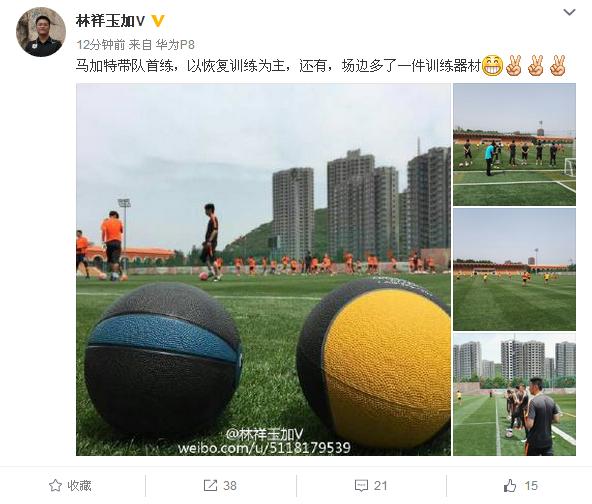
Task: Like the post with thumbs-up icon
Action: 510,485
